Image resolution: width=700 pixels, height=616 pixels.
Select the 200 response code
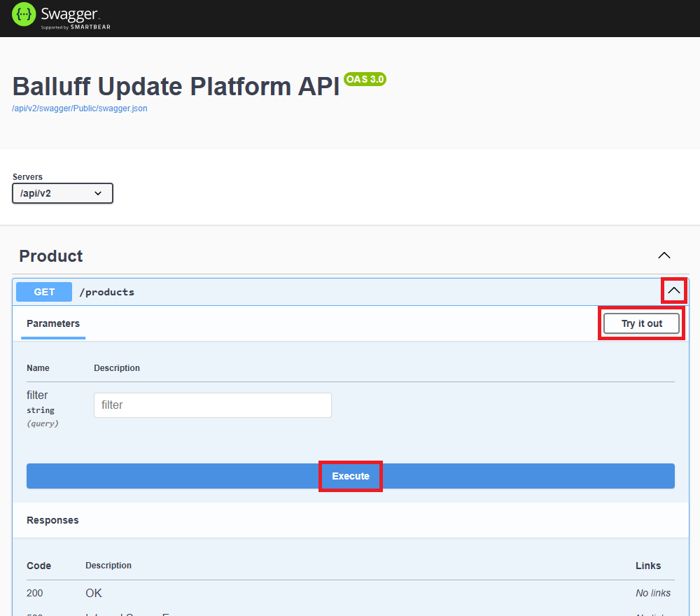coord(35,593)
